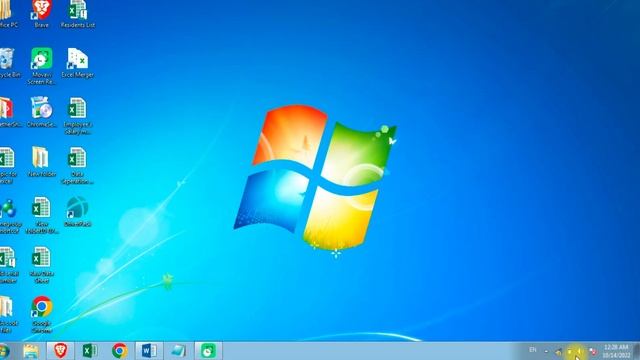Switch to Word in the taskbar

(x=149, y=351)
